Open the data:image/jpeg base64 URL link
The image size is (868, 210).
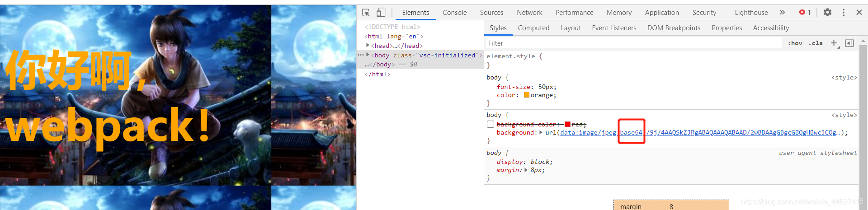[x=700, y=132]
